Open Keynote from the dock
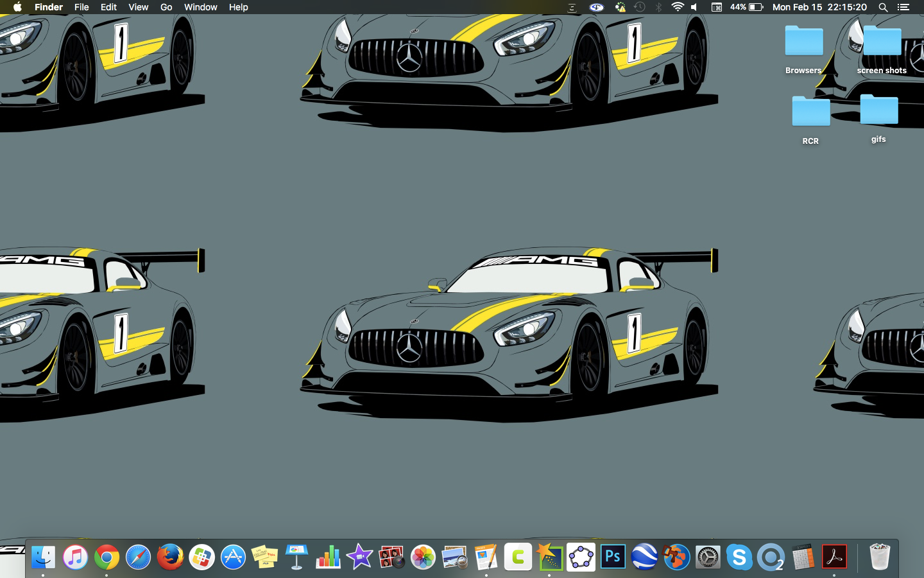Image resolution: width=924 pixels, height=578 pixels. (x=296, y=557)
